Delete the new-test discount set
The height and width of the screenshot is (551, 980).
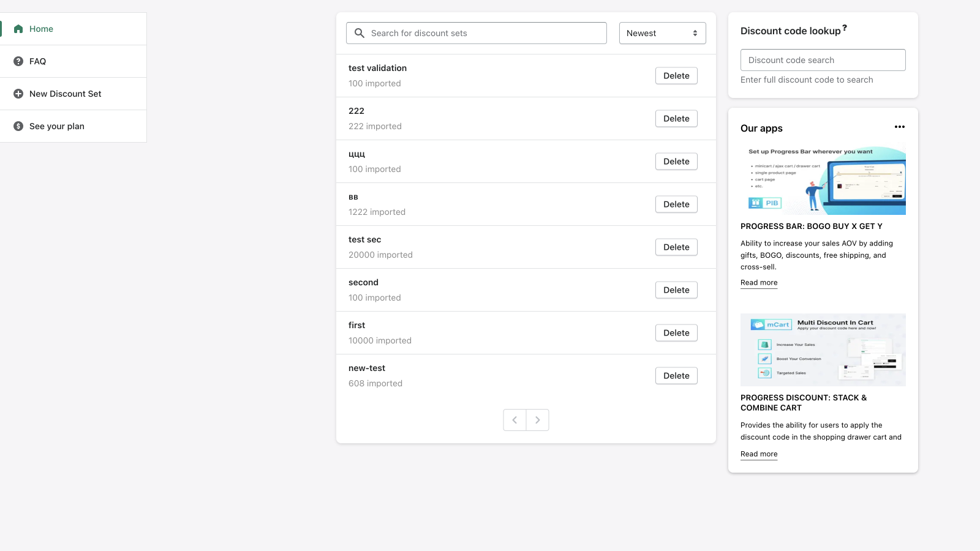tap(676, 375)
